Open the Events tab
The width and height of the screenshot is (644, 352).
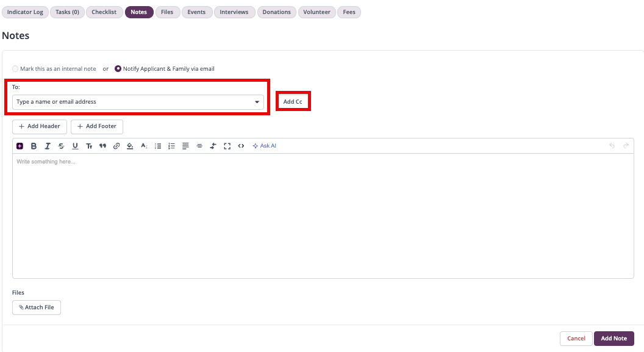coord(196,12)
